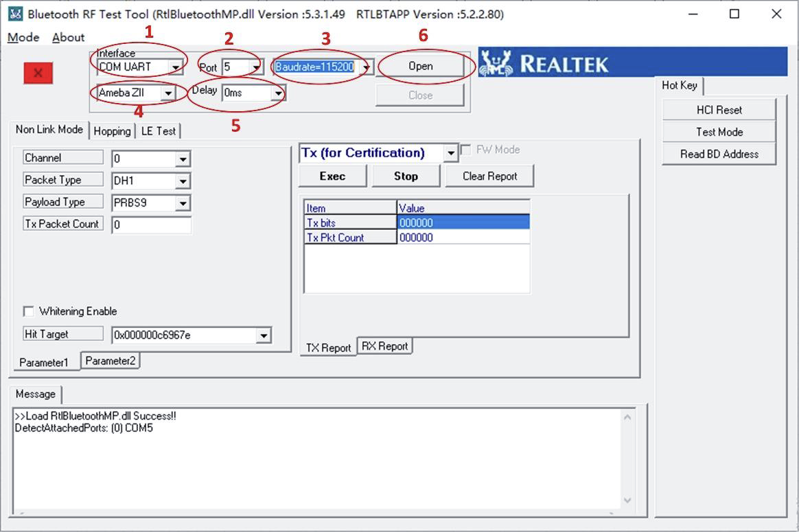Viewport: 799px width, 532px height.
Task: Toggle the FW Mode checkbox
Action: click(465, 150)
